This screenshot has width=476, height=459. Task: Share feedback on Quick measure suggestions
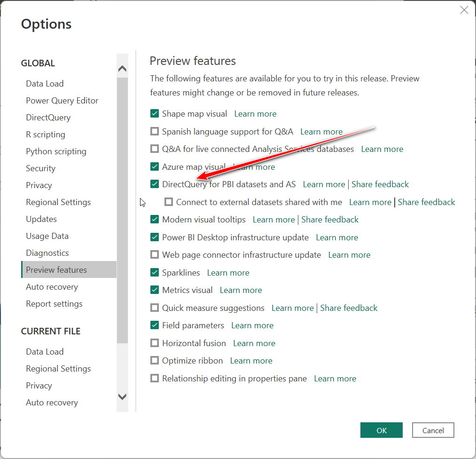349,308
